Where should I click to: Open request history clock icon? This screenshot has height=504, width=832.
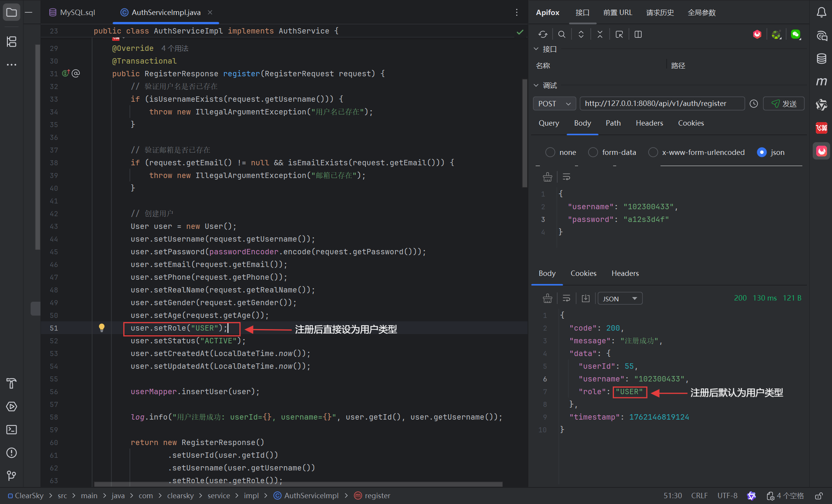pyautogui.click(x=754, y=104)
